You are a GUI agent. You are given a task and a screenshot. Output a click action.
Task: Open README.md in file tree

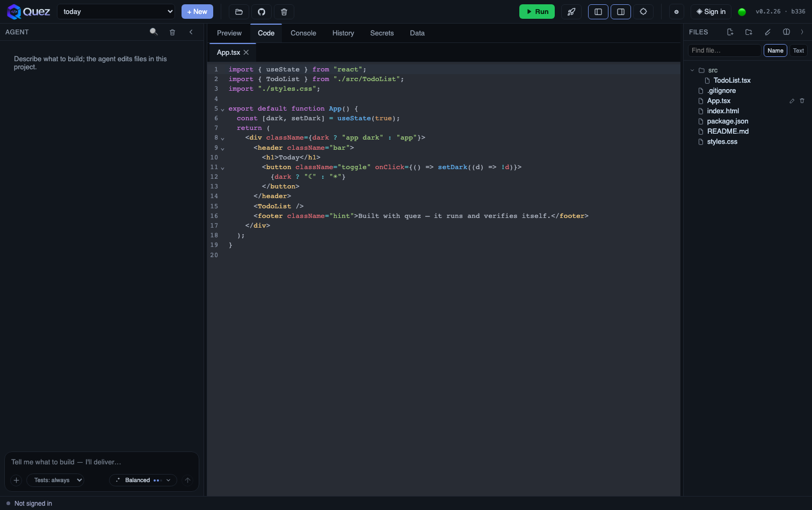[728, 132]
